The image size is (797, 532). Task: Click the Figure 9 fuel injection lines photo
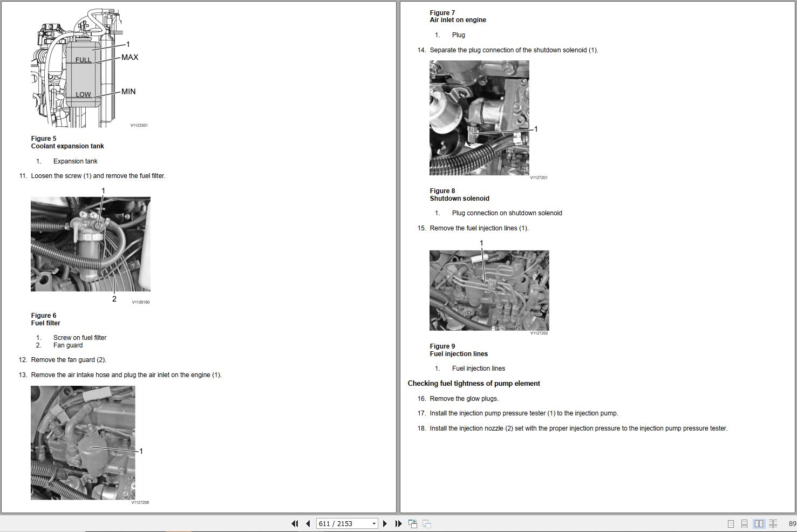pos(489,290)
